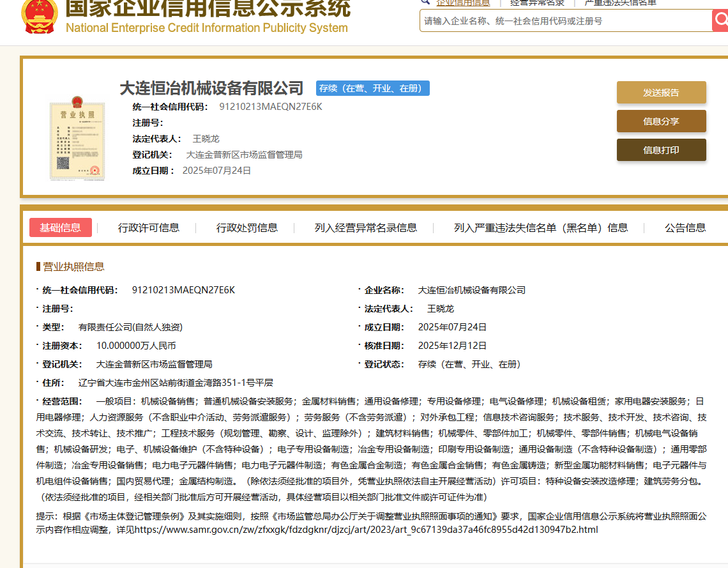Click the samr.gov.cn notice URL
Viewport: 728px width, 568px height.
coord(367,530)
